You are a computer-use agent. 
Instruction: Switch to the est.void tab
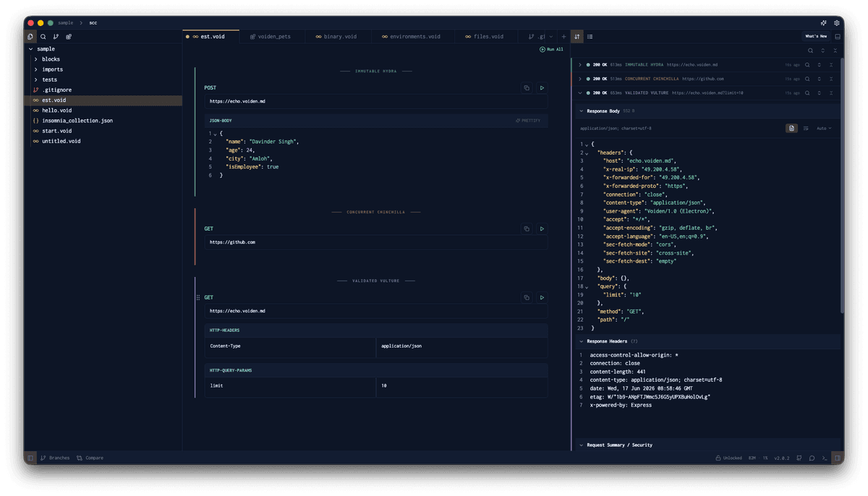tap(209, 36)
